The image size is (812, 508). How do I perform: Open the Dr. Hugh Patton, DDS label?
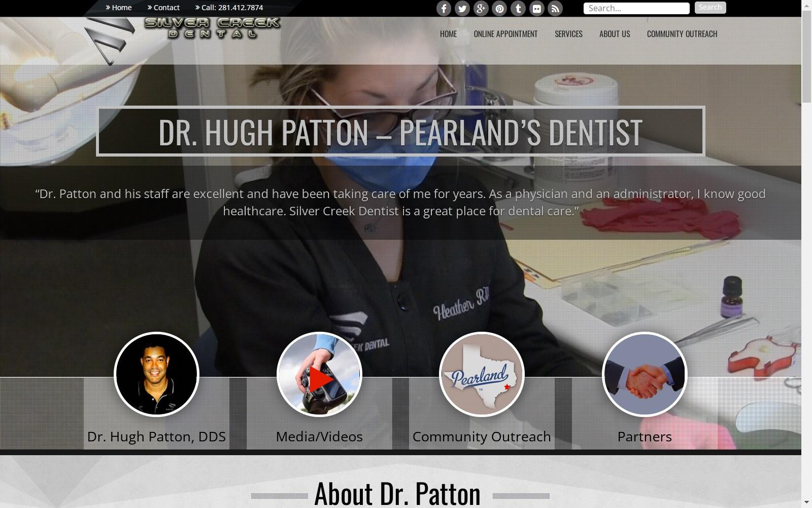click(156, 436)
